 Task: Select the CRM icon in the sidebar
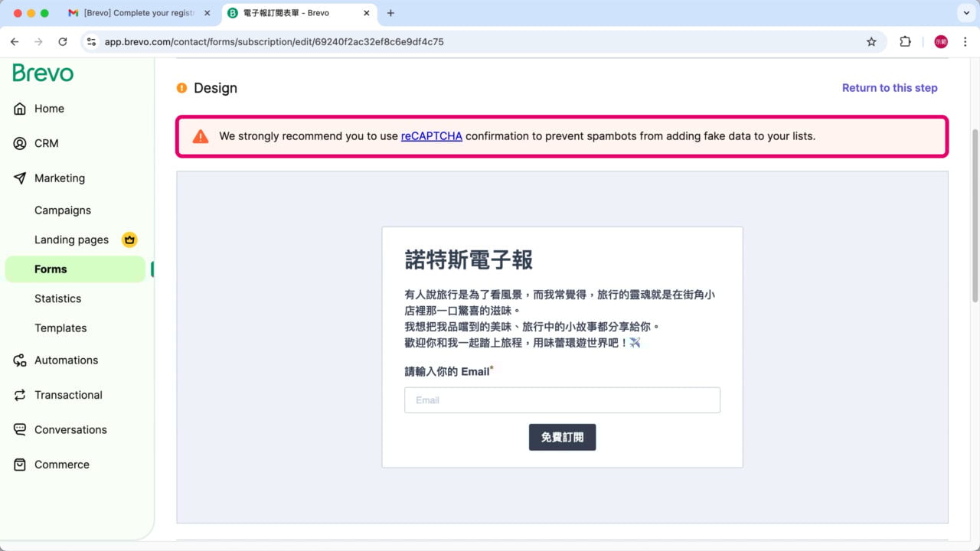pos(19,143)
